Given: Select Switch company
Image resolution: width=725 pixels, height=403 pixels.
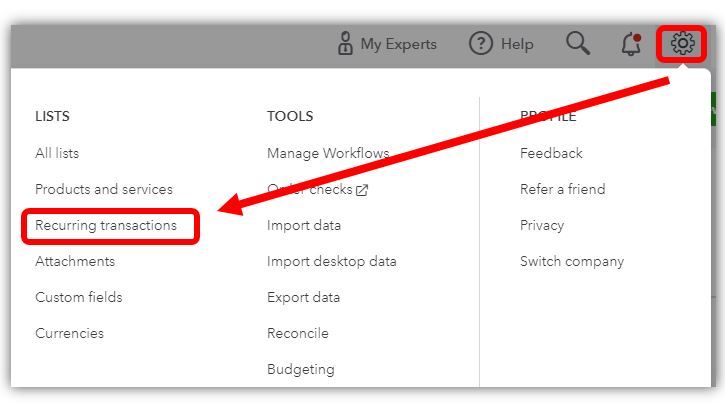Looking at the screenshot, I should coord(572,261).
